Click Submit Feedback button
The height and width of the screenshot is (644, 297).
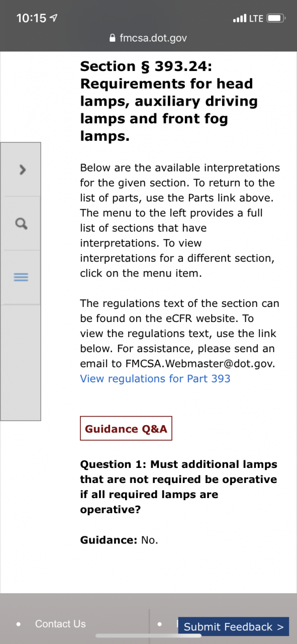point(233,627)
